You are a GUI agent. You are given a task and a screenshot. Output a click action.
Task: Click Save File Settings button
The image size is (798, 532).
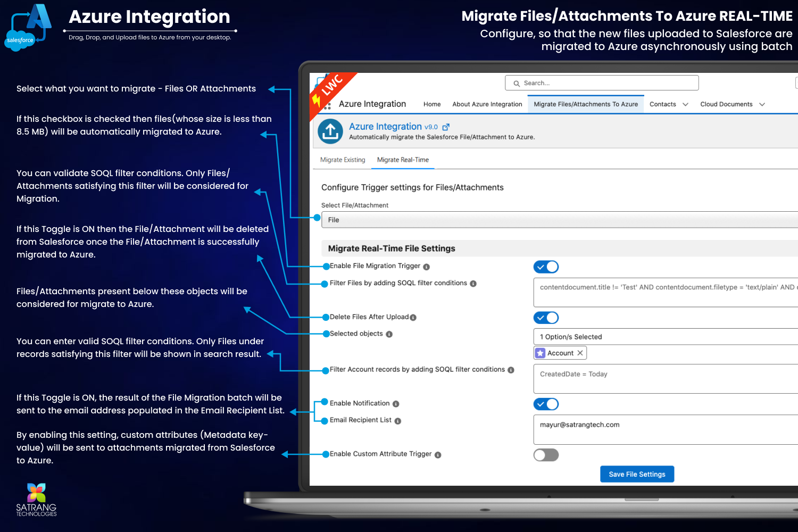click(x=637, y=474)
